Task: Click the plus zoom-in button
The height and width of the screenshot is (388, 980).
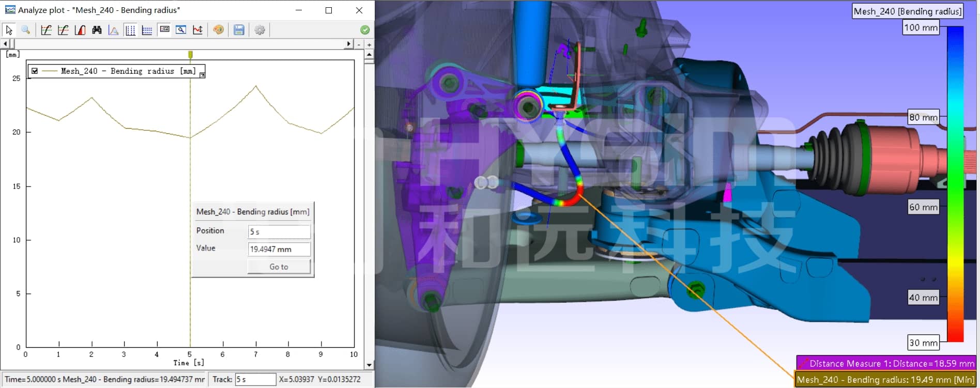Action: click(369, 45)
